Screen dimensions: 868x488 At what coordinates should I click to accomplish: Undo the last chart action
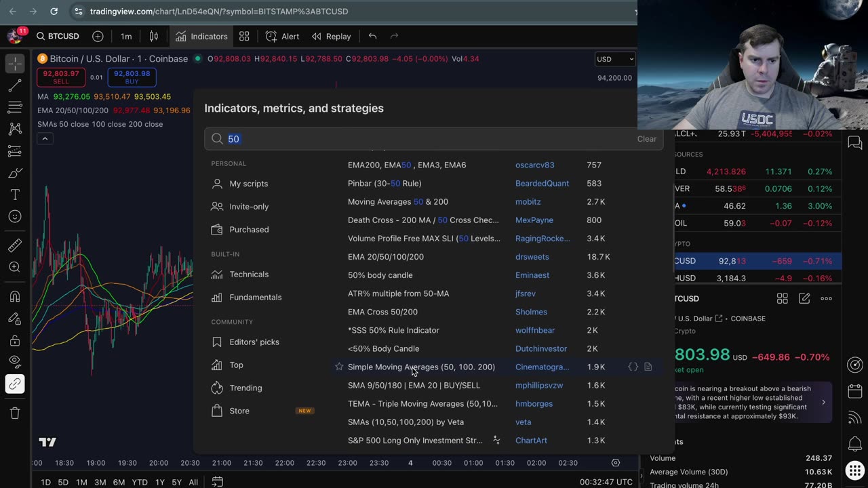click(x=372, y=36)
